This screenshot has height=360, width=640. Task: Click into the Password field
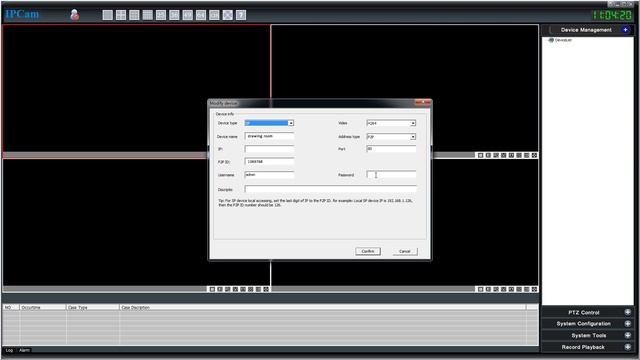[x=391, y=175]
